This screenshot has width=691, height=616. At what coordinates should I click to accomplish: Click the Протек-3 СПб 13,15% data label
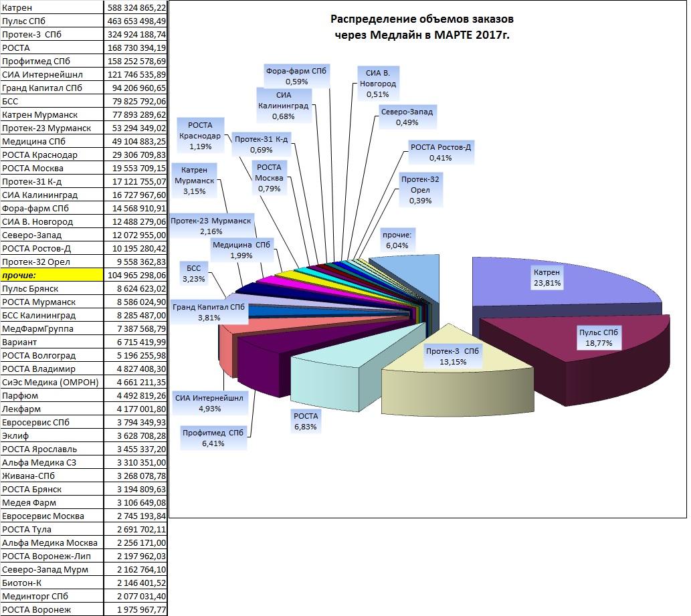coord(453,356)
